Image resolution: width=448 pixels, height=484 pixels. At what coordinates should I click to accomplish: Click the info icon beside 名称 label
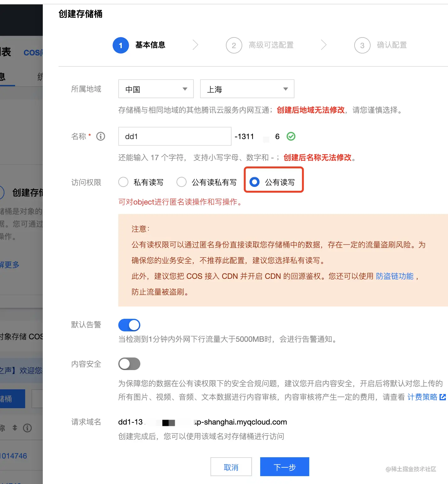coord(101,136)
